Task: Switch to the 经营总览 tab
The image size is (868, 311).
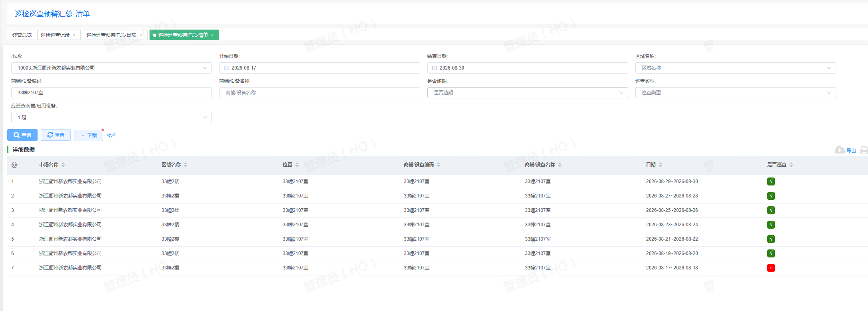Action: (22, 35)
